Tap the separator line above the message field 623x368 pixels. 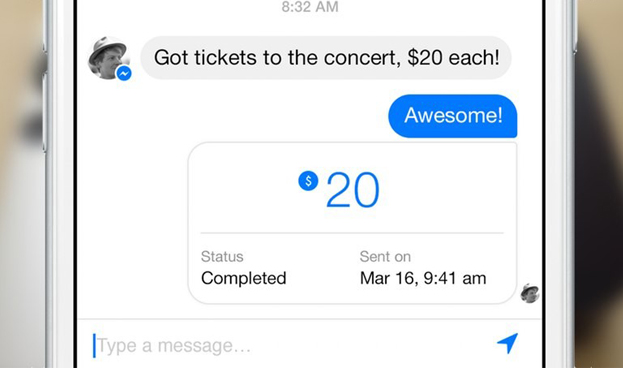(x=310, y=319)
